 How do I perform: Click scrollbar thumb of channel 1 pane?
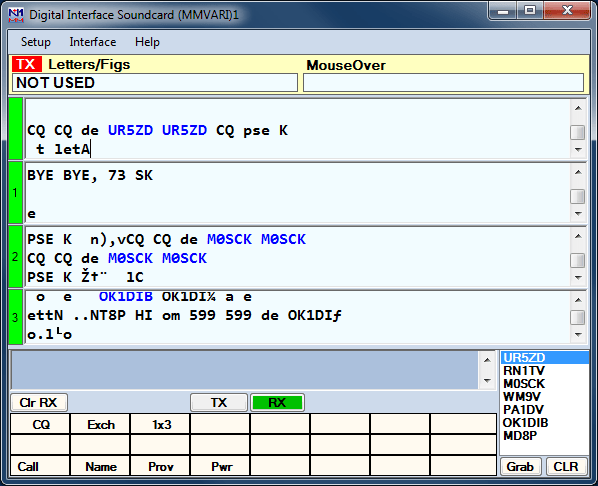click(578, 197)
